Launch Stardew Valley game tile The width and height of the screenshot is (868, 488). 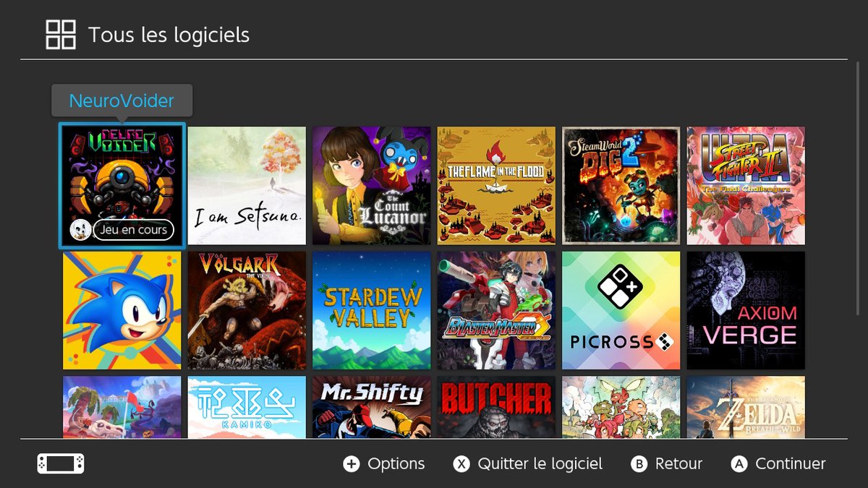coord(372,311)
